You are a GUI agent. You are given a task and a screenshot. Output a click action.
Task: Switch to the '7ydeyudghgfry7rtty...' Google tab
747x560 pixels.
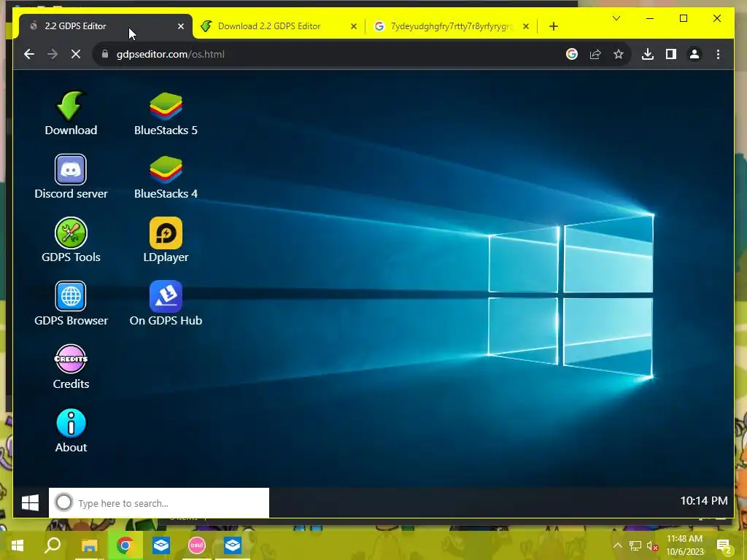tap(452, 26)
